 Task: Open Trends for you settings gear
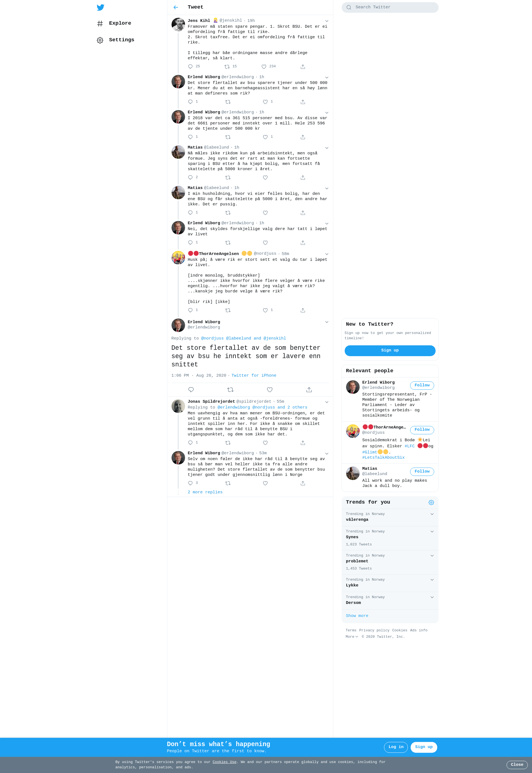click(x=431, y=502)
